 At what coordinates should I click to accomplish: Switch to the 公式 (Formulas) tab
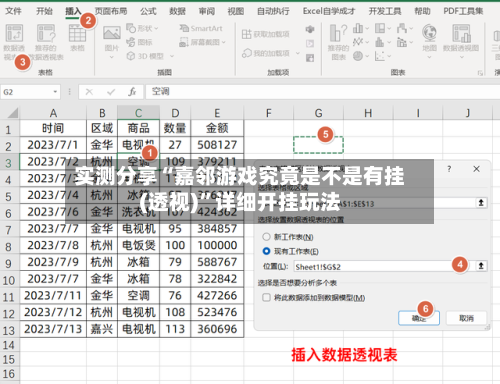148,11
